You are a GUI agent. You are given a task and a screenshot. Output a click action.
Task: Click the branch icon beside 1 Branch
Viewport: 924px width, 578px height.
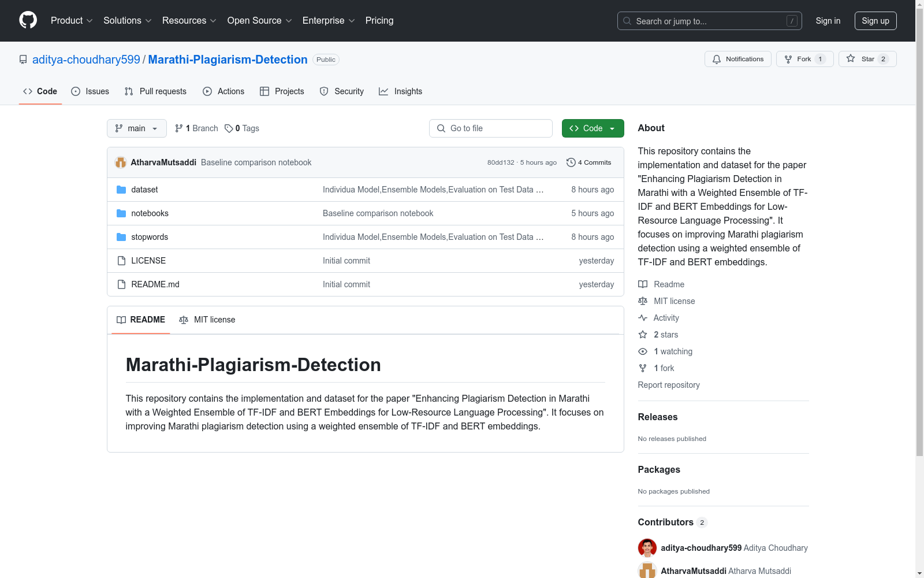click(x=179, y=128)
